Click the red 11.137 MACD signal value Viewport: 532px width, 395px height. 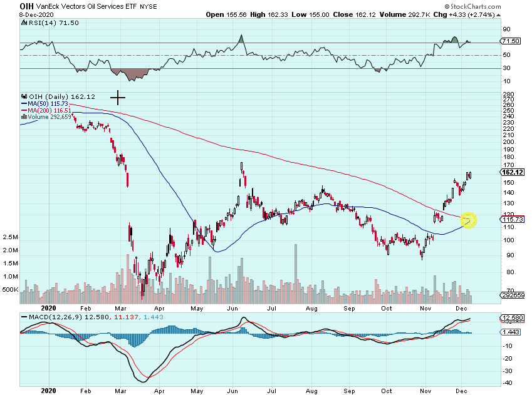click(126, 317)
